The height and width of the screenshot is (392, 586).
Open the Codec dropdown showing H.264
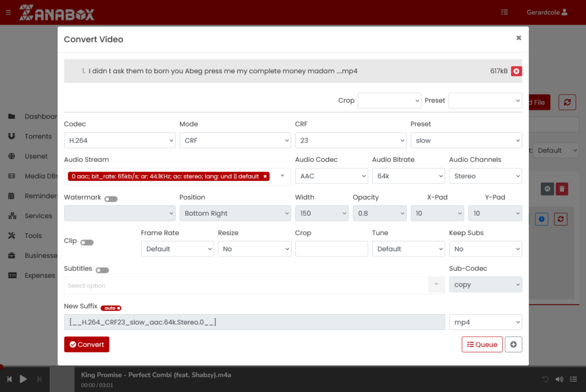coord(119,140)
